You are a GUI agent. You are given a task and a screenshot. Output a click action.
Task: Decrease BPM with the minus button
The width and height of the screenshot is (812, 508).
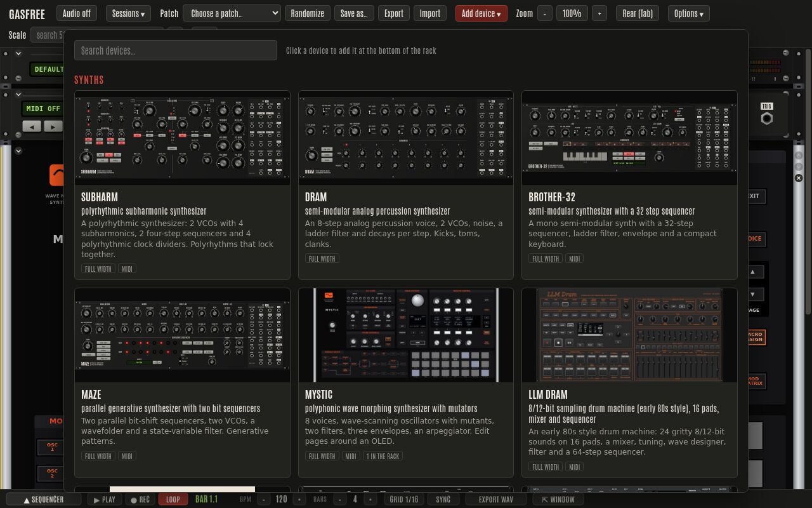264,500
